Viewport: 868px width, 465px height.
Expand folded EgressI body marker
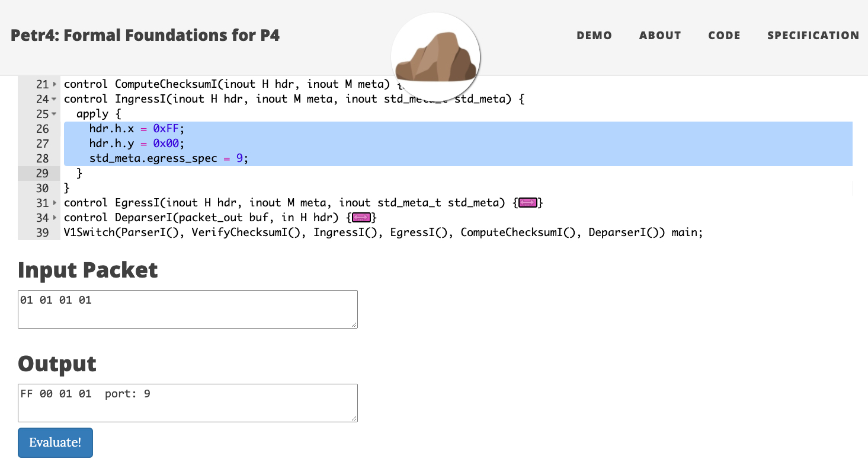click(527, 203)
